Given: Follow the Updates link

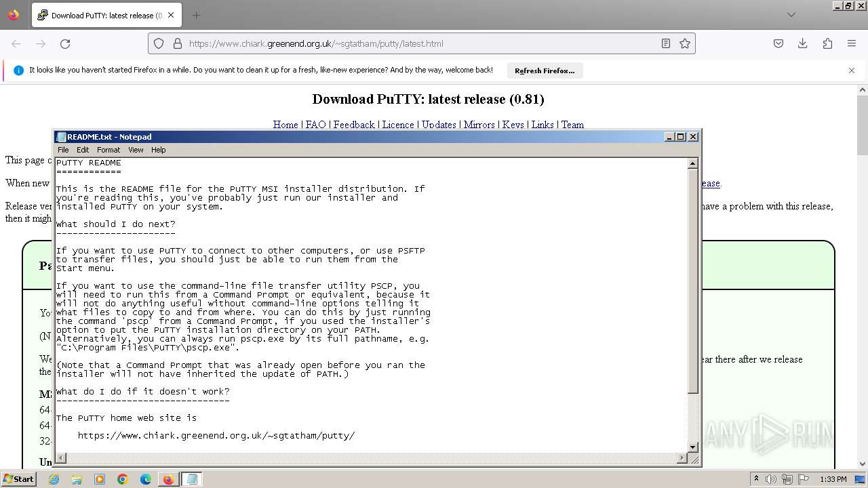Looking at the screenshot, I should (439, 125).
